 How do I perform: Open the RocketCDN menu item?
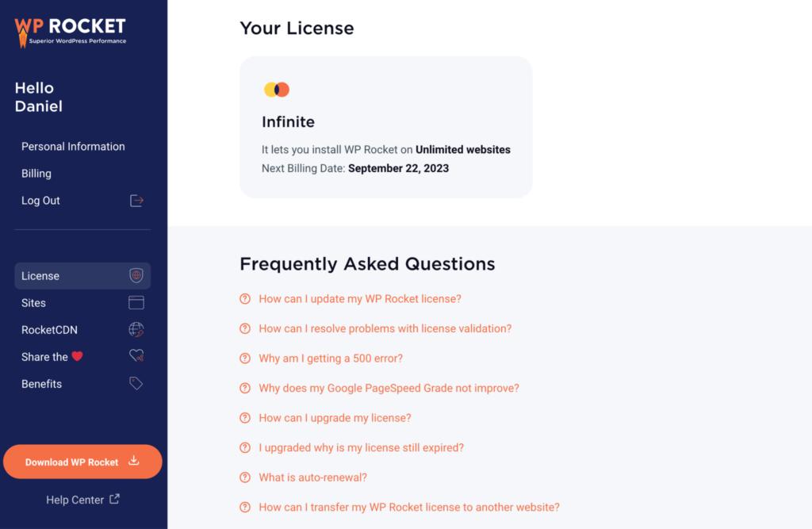(49, 330)
